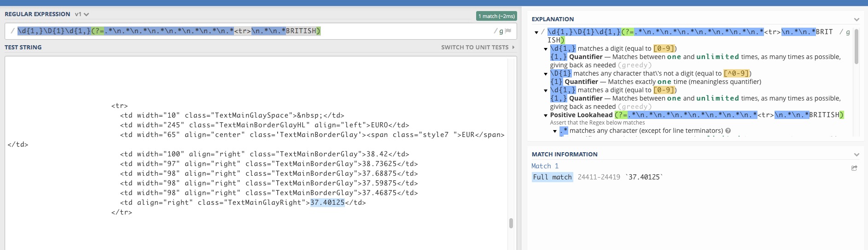Collapse the \D{1} explanation tree node
This screenshot has height=250, width=868.
click(x=546, y=74)
